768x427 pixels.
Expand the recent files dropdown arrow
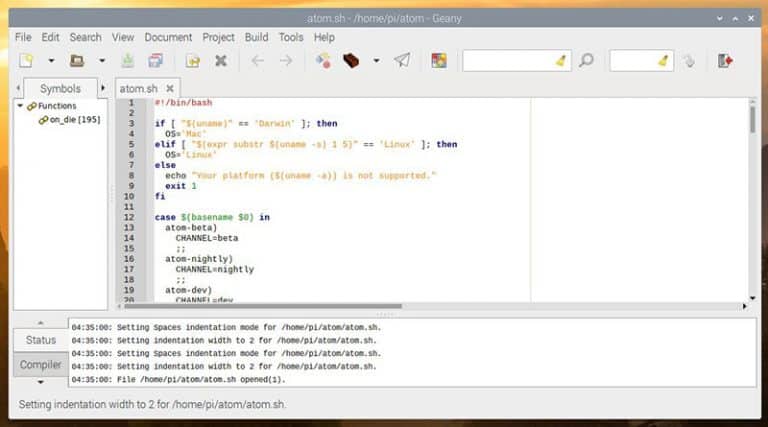tap(102, 61)
